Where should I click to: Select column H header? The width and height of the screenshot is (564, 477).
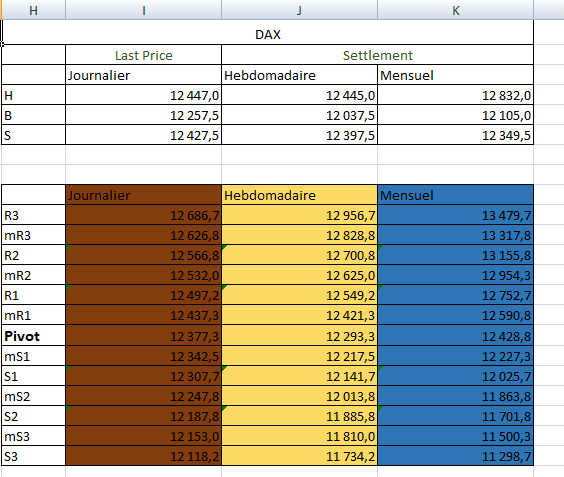click(x=33, y=10)
